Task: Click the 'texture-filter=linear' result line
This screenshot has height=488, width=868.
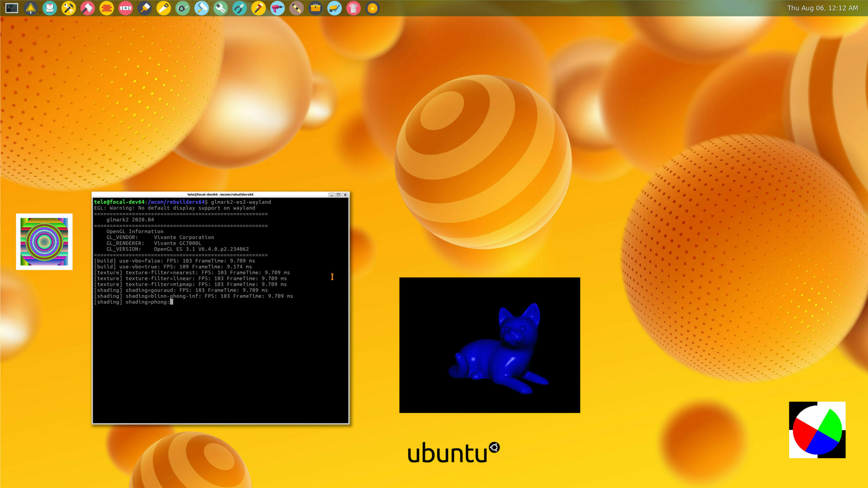Action: coord(190,279)
